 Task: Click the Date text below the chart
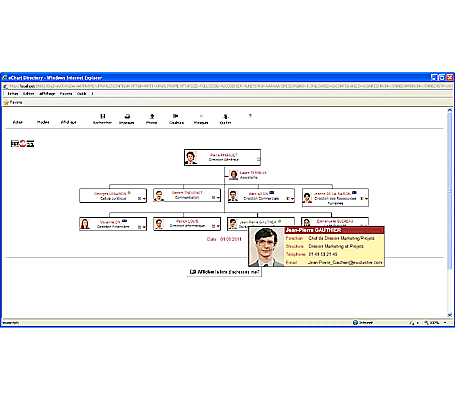tap(224, 239)
